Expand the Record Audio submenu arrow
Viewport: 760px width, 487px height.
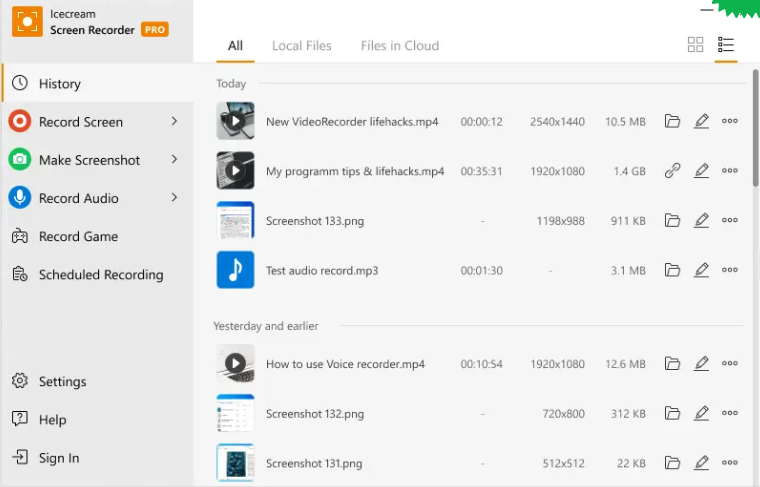click(174, 197)
